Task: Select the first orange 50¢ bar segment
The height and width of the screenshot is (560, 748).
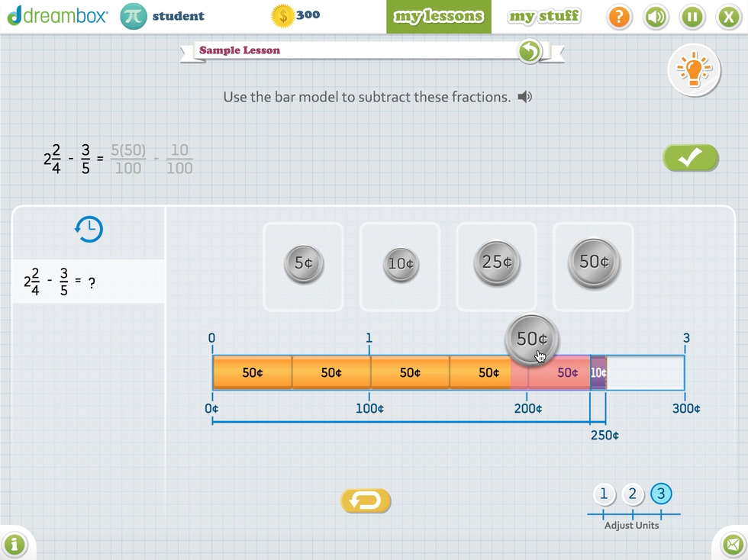Action: [x=253, y=372]
